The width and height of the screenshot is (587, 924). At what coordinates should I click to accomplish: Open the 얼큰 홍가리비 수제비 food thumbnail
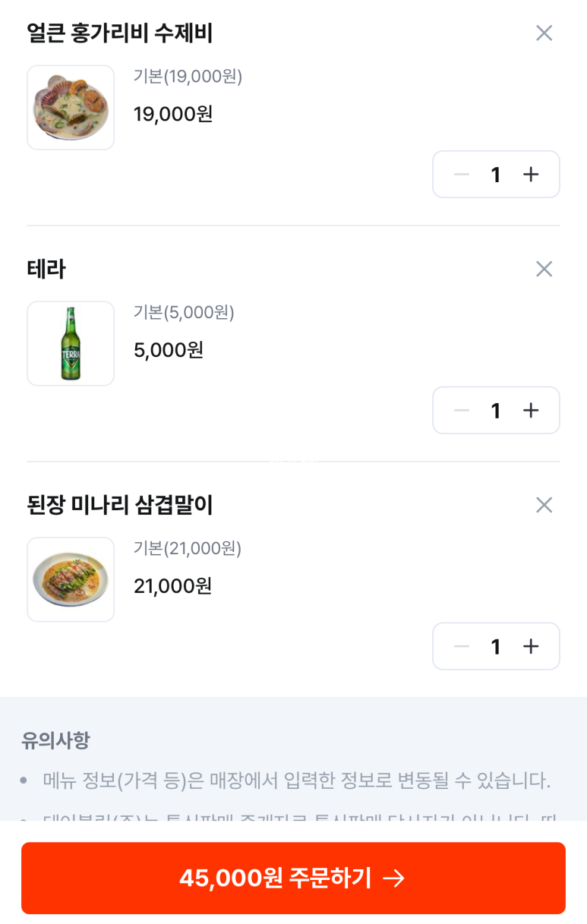(x=71, y=108)
